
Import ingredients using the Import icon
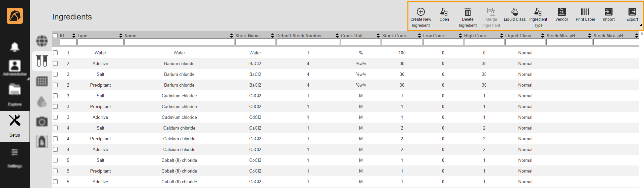tap(608, 12)
